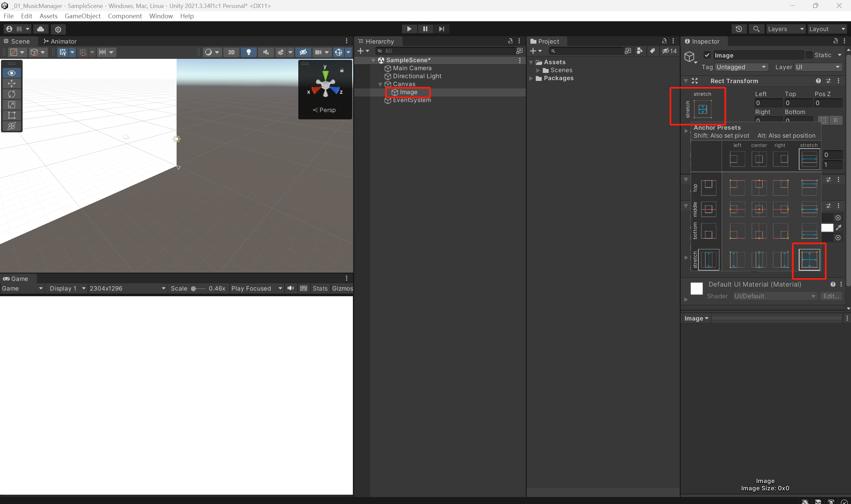The image size is (851, 504).
Task: Toggle the 2D view mode
Action: pos(231,52)
